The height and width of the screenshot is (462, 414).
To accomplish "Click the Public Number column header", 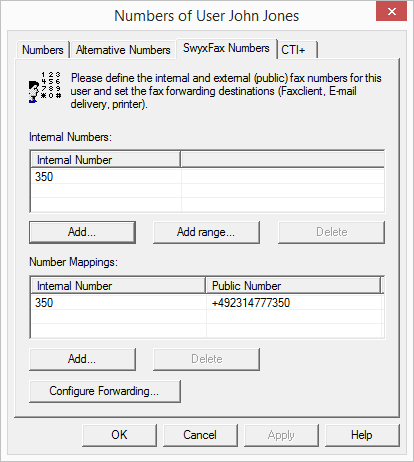I will click(x=293, y=286).
